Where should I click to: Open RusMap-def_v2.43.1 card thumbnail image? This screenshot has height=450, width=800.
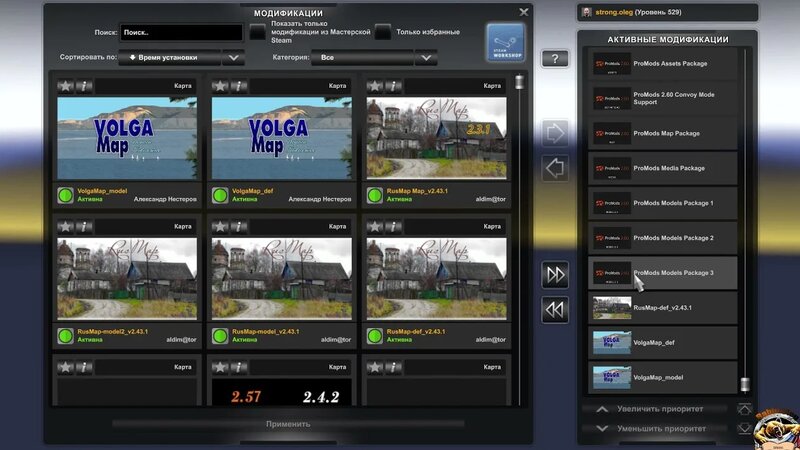pos(437,279)
